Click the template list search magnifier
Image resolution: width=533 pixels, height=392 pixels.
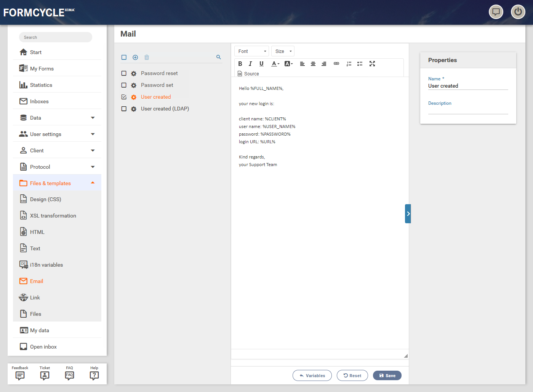click(219, 57)
